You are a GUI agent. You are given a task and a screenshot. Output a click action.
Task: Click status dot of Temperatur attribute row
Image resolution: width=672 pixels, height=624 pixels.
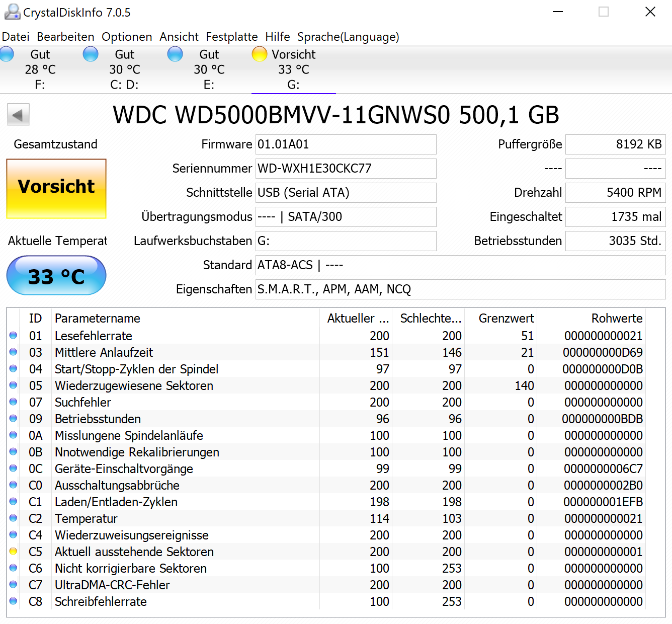(13, 518)
